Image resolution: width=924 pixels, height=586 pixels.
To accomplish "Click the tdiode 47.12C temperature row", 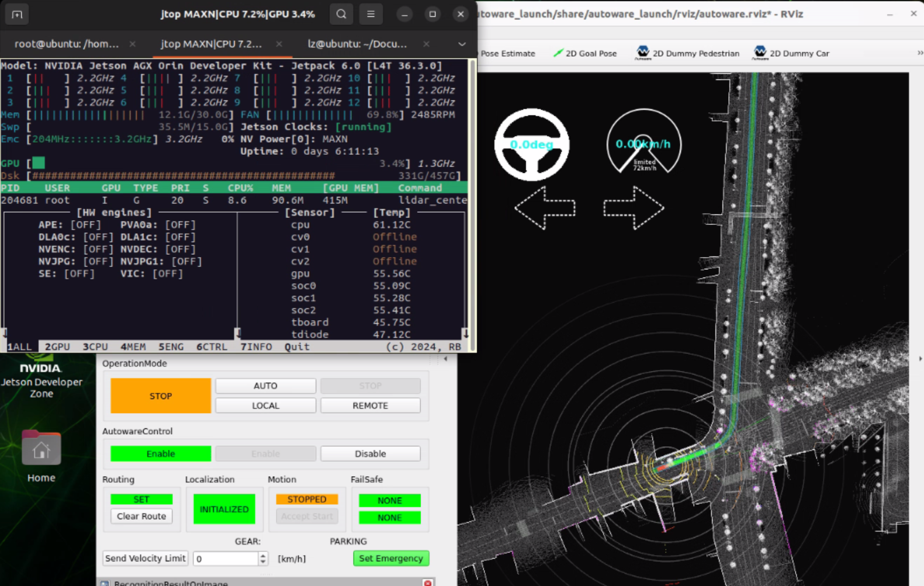I will [351, 334].
